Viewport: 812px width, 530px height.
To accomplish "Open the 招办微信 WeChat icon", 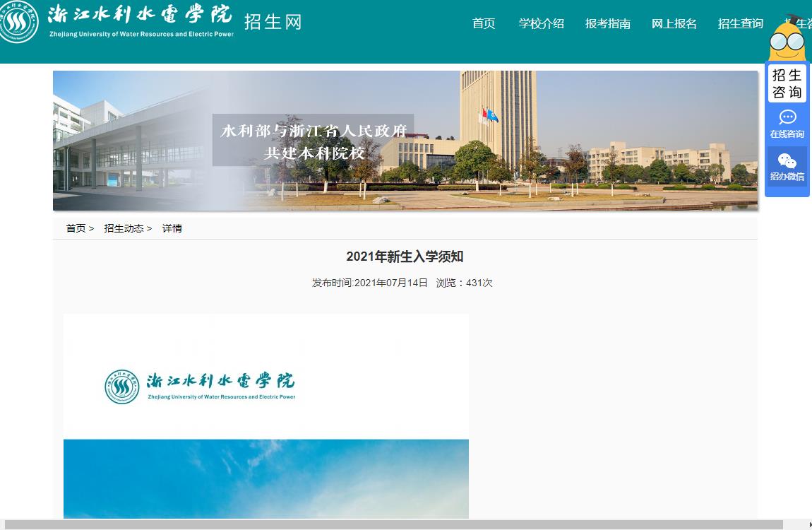I will coord(787,162).
